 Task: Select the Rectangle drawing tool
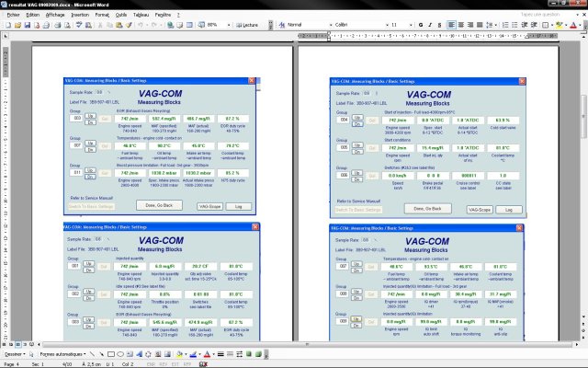coord(111,354)
